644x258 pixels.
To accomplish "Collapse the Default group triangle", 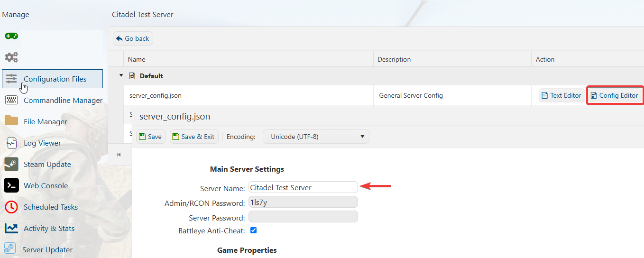I will tap(121, 75).
